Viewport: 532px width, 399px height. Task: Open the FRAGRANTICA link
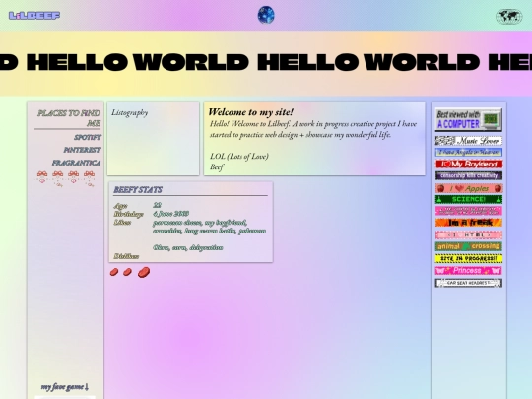(76, 163)
